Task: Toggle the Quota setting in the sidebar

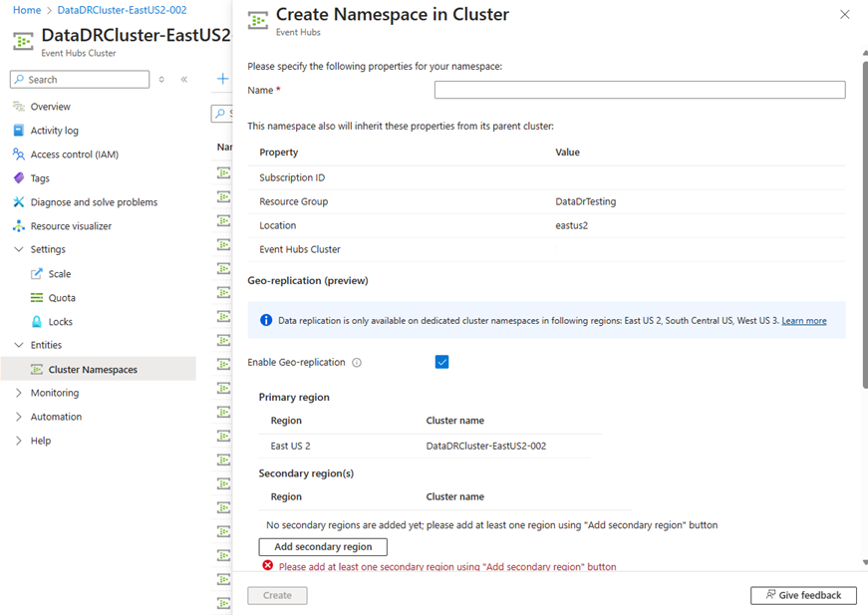Action: click(36, 297)
